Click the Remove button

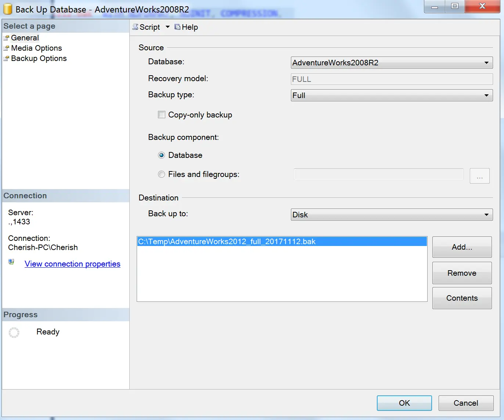[462, 273]
